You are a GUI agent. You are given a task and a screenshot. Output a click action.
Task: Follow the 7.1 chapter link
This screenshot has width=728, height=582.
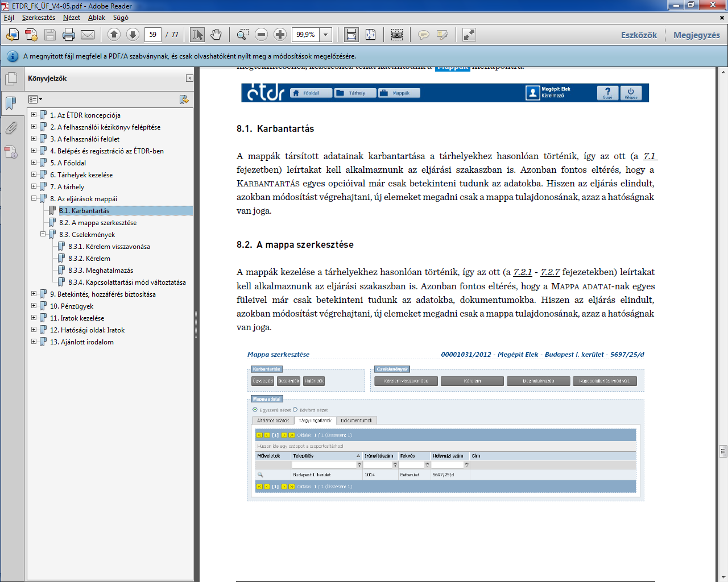(650, 156)
